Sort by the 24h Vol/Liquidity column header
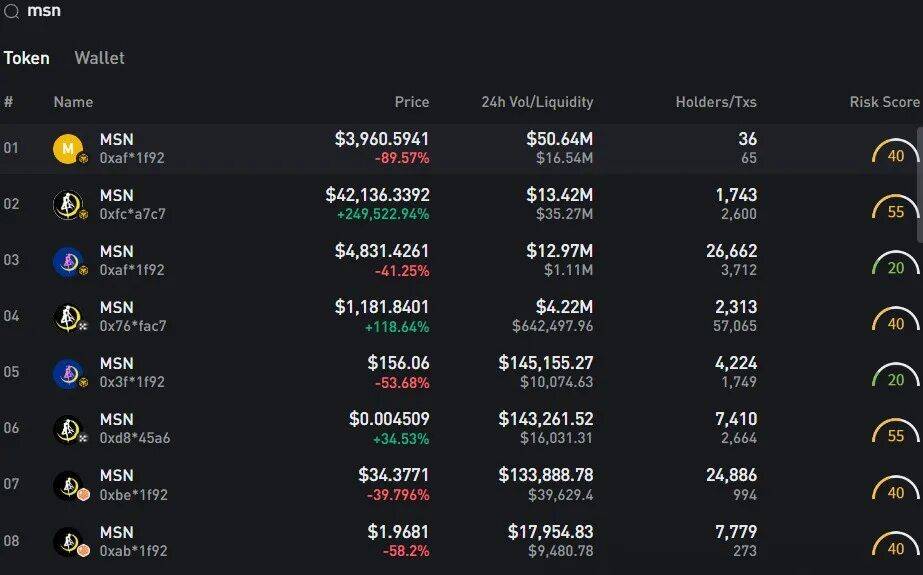The height and width of the screenshot is (575, 923). pos(537,102)
